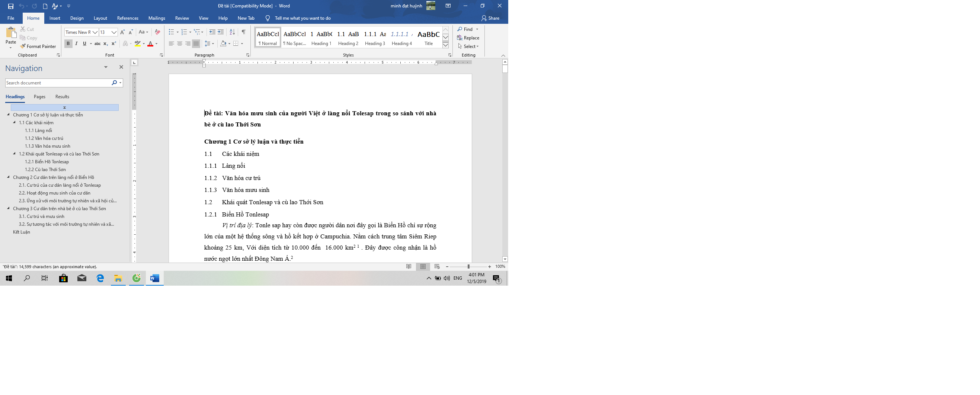Open Microsoft Edge from the taskbar
Screen dimensions: 980x395
click(100, 279)
